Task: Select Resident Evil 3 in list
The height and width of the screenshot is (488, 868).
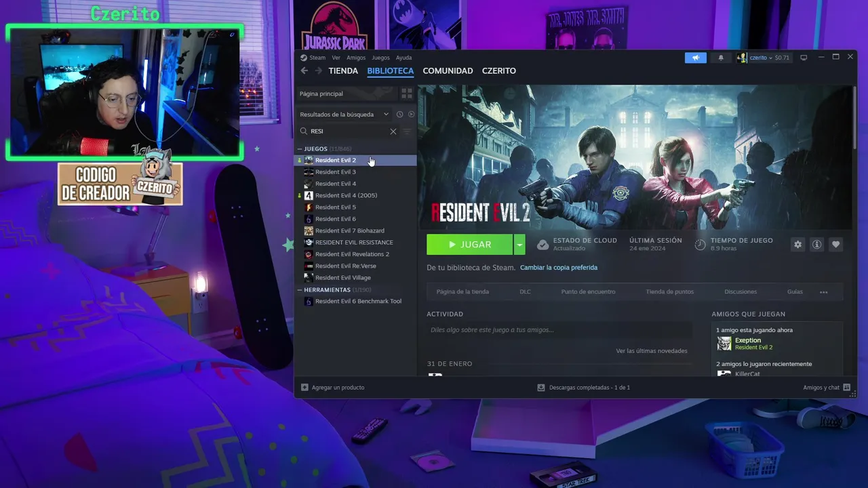Action: [x=355, y=172]
